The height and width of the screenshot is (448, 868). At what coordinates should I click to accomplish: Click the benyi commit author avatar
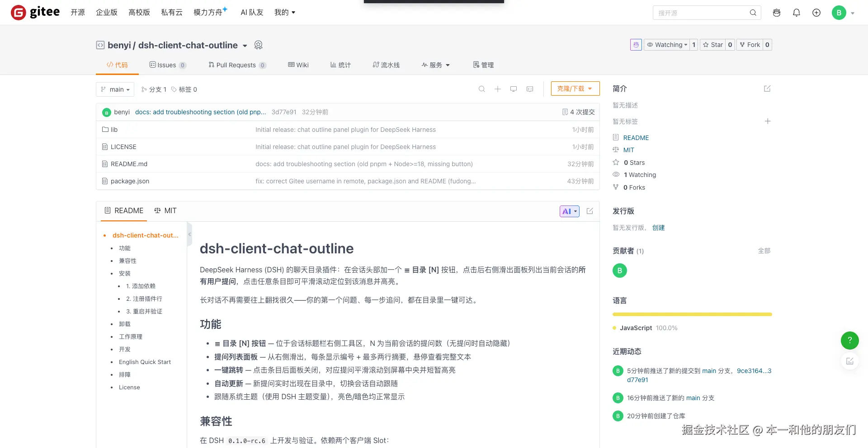tap(107, 112)
